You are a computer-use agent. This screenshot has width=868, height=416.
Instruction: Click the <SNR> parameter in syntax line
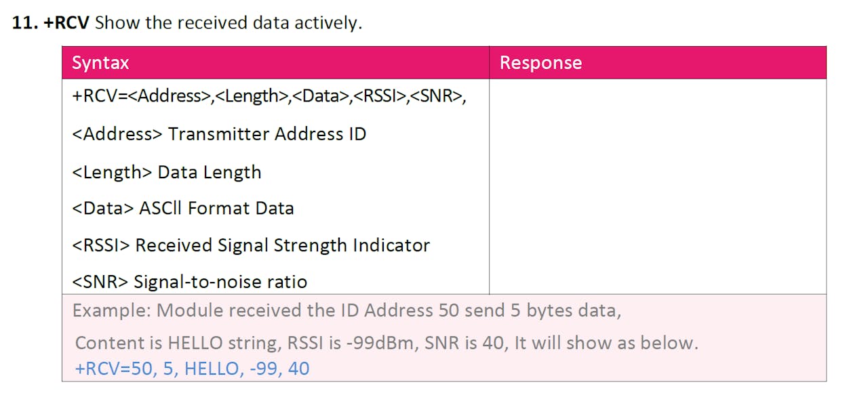point(436,96)
